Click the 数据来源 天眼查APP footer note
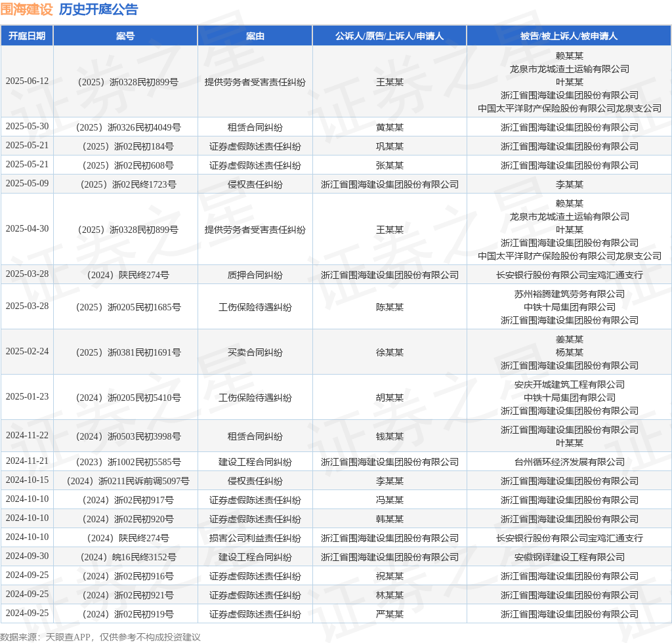672x643 pixels. point(100,637)
